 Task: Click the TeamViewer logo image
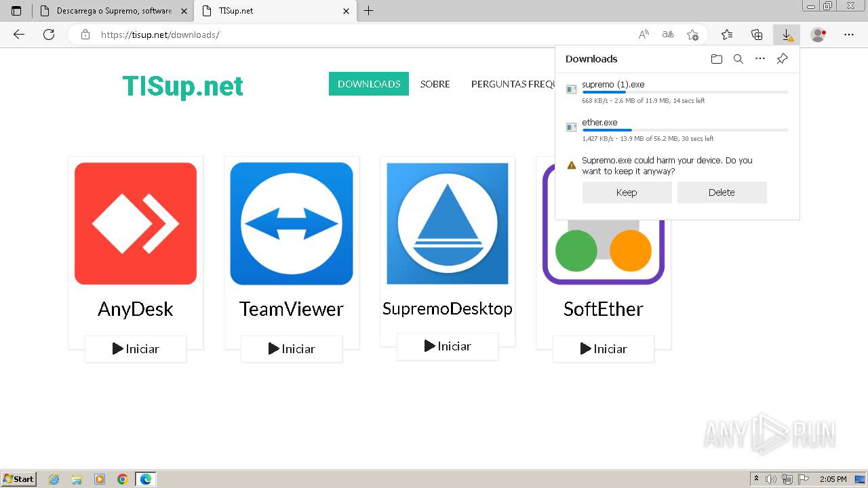pyautogui.click(x=292, y=224)
